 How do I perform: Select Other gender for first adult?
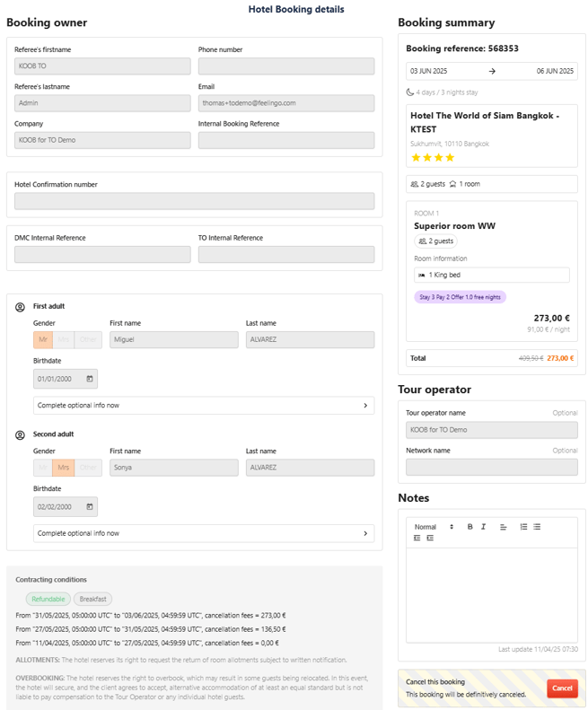coord(87,340)
